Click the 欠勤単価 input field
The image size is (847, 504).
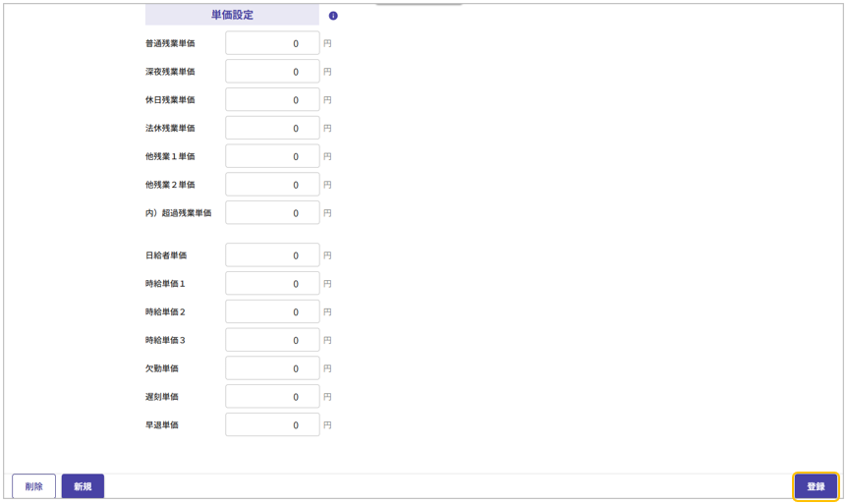272,368
